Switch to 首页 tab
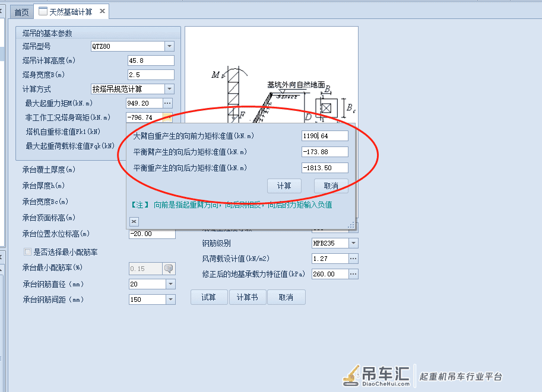Image resolution: width=542 pixels, height=392 pixels. tap(21, 12)
